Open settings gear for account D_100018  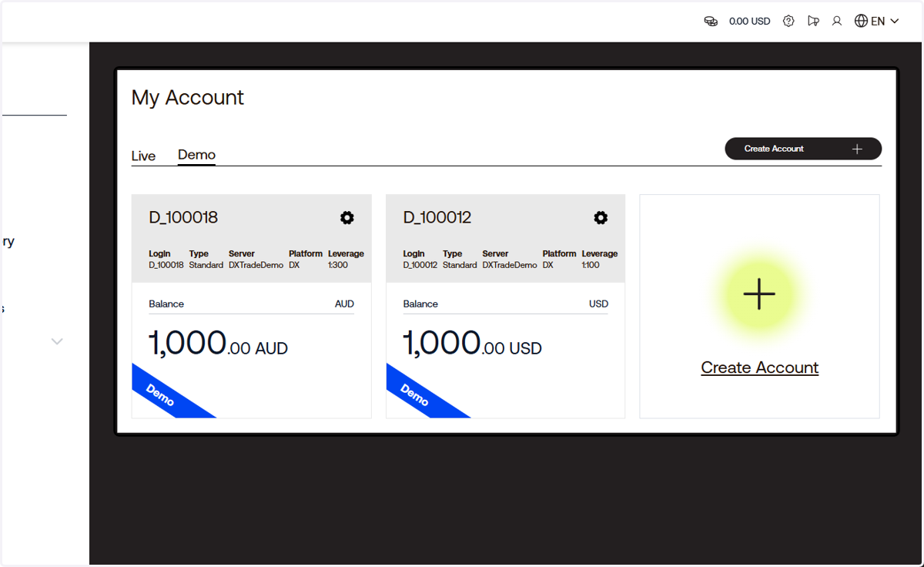(x=347, y=218)
